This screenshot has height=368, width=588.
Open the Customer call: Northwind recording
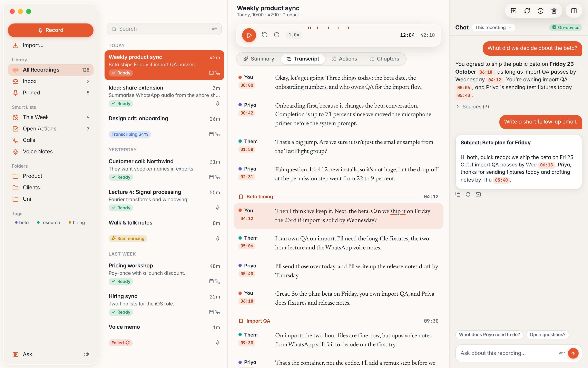pos(164,169)
